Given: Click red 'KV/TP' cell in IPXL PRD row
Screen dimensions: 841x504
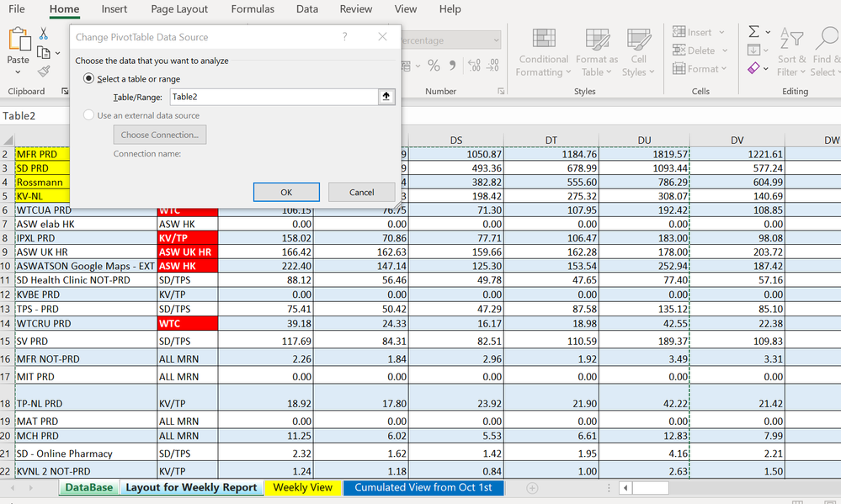Looking at the screenshot, I should click(188, 238).
